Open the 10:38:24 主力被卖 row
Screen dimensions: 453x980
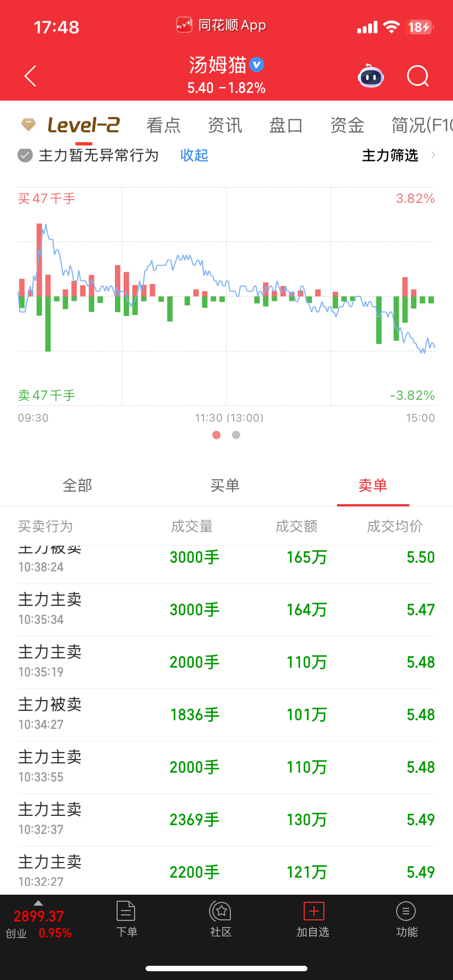[x=226, y=564]
